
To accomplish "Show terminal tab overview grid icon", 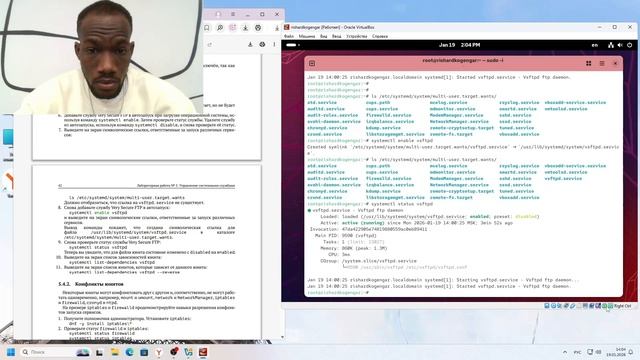I will point(589,64).
